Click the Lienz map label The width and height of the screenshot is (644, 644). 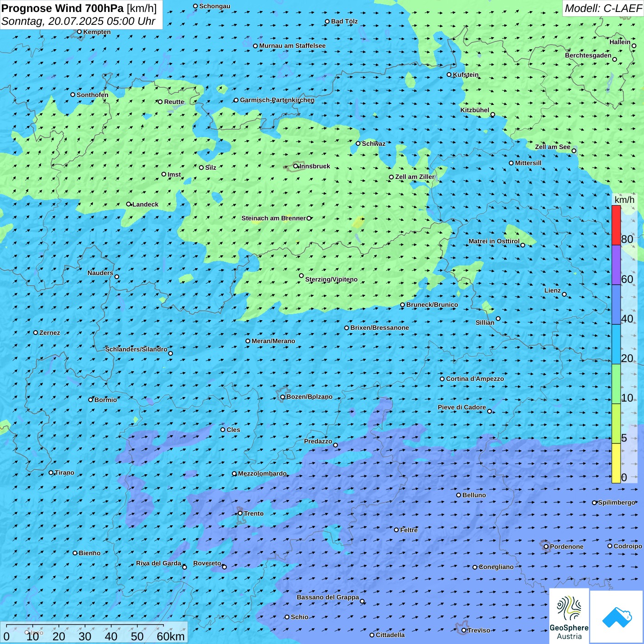click(x=552, y=290)
